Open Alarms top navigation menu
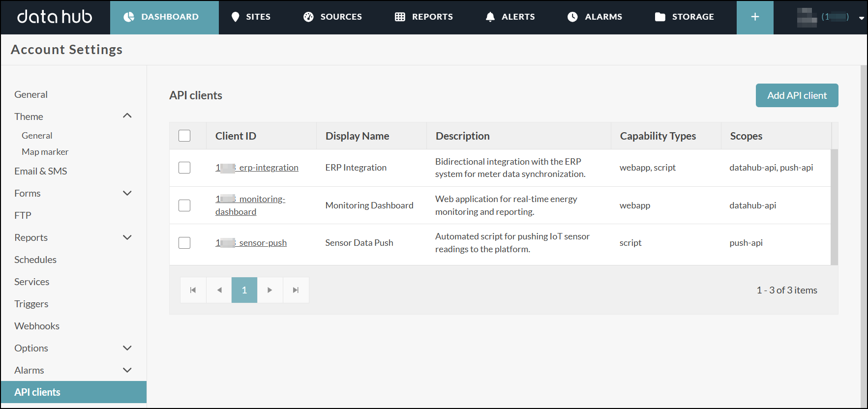The height and width of the screenshot is (409, 868). click(x=595, y=17)
